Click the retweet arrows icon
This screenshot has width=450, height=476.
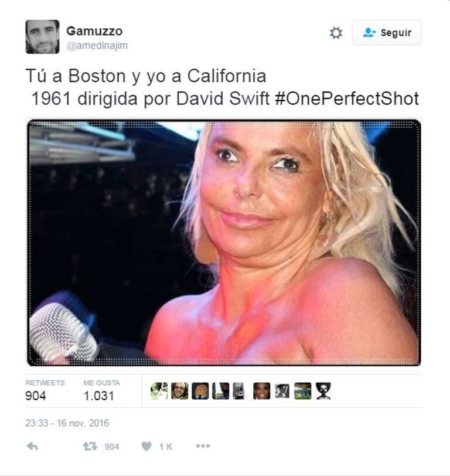point(90,446)
